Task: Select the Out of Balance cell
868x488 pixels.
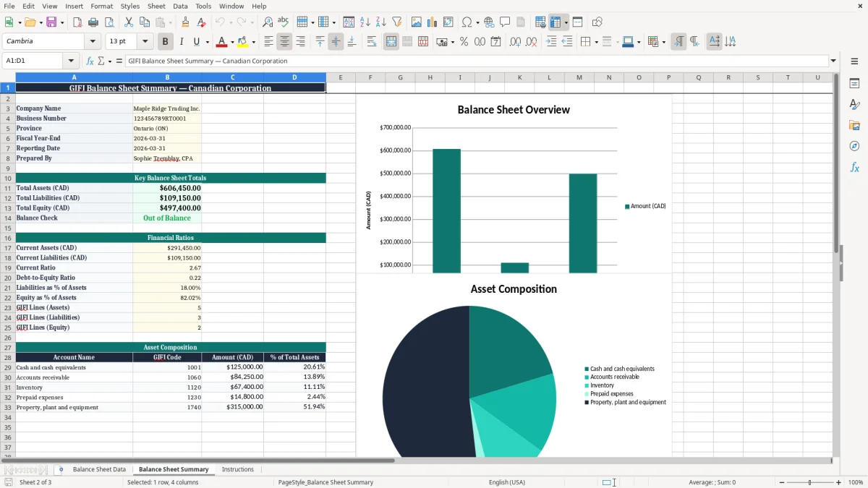Action: click(167, 218)
